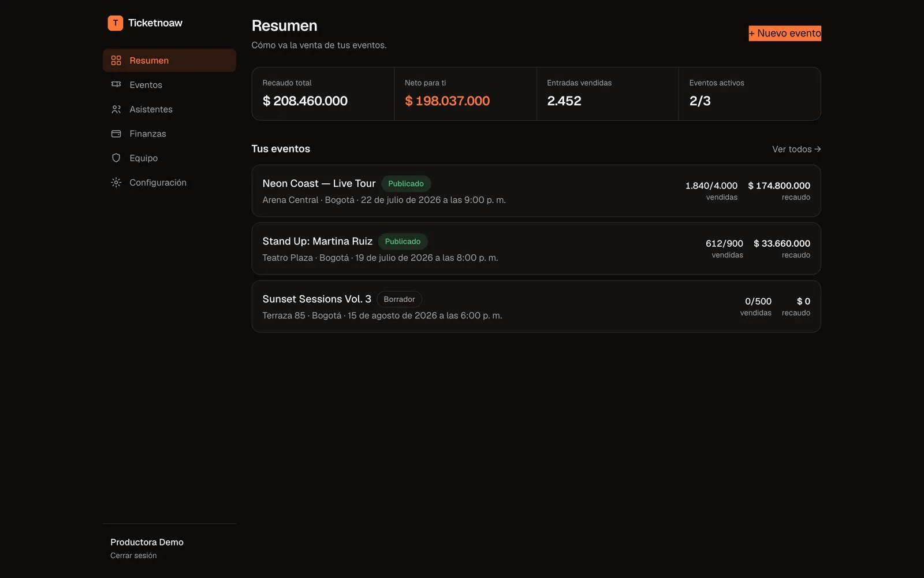The image size is (924, 578).
Task: Click the subtitle Cómo va la venta
Action: point(319,45)
